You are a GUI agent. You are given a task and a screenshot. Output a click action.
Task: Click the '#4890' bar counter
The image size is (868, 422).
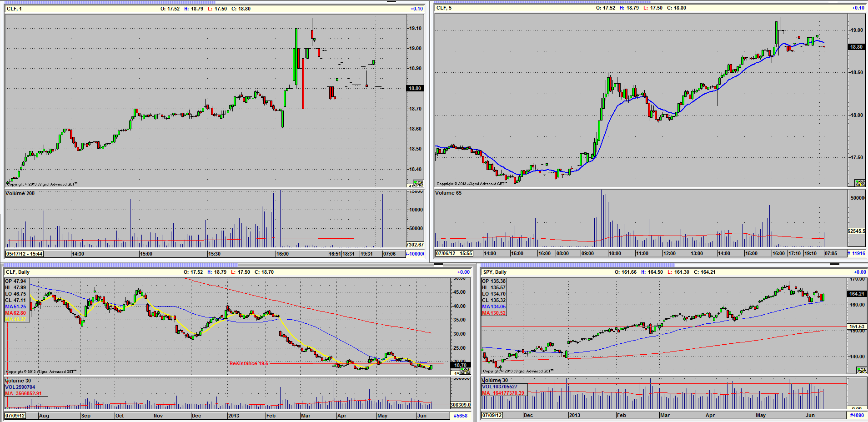point(857,415)
